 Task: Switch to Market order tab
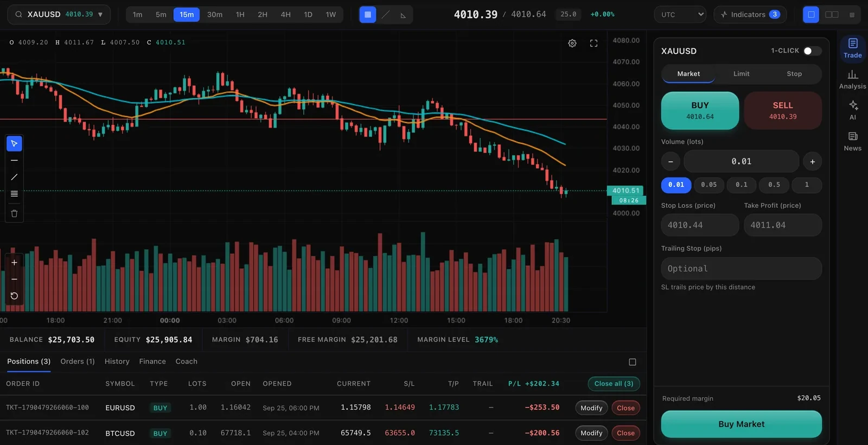tap(688, 74)
